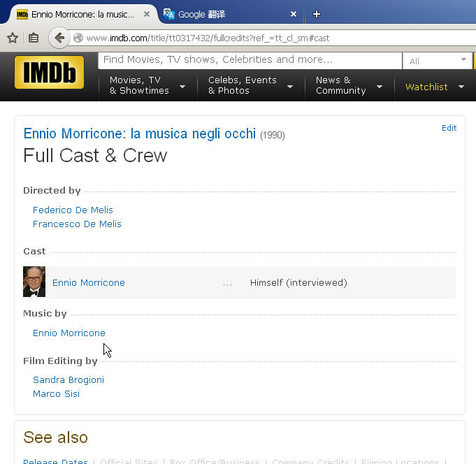The image size is (476, 464).
Task: Go back with the browser back arrow
Action: click(59, 38)
